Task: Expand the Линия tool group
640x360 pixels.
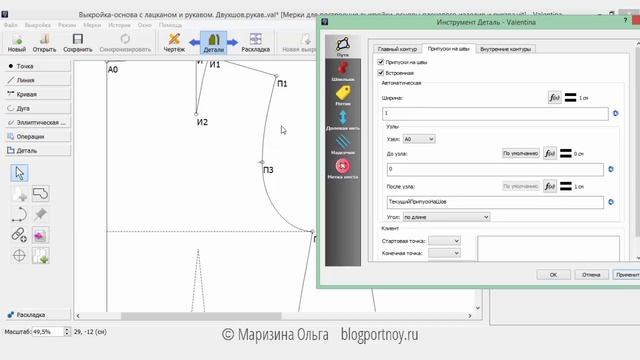Action: 38,80
